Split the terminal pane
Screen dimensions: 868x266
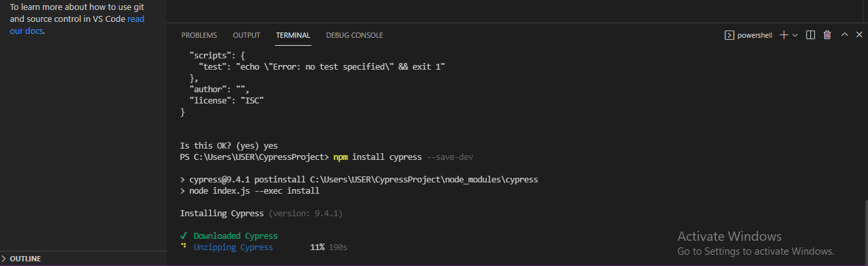[x=810, y=35]
